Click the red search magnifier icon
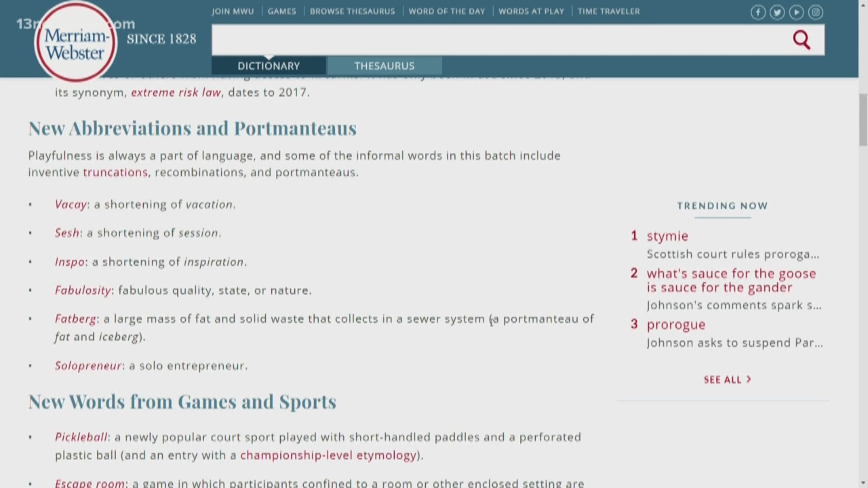868x488 pixels. tap(801, 40)
